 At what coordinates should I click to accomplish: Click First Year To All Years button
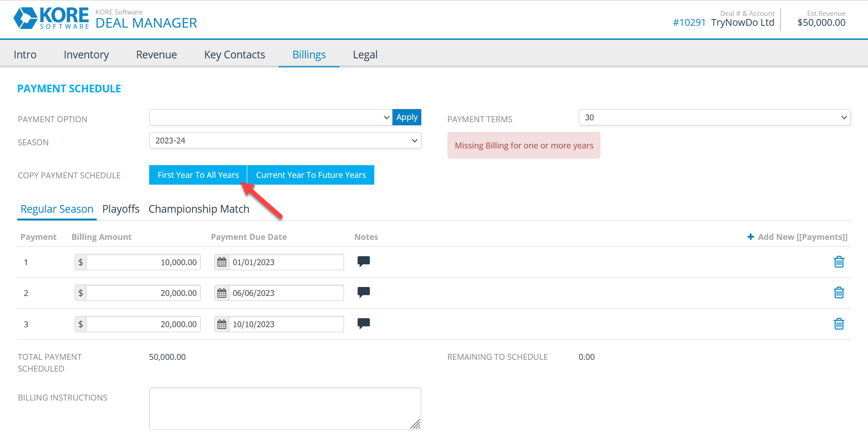click(x=198, y=175)
